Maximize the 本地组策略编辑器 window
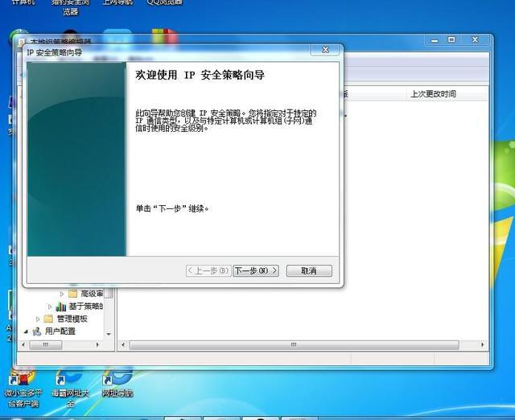515x420 pixels. (451, 39)
